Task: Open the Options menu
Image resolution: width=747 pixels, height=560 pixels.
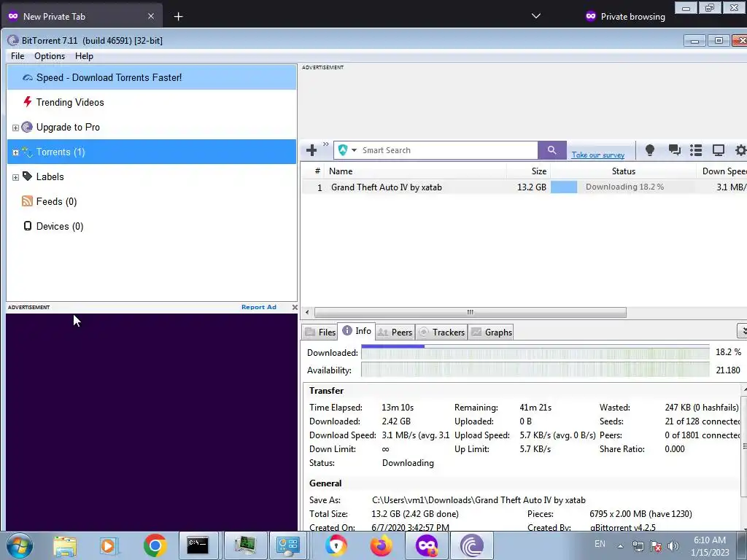Action: pos(50,56)
